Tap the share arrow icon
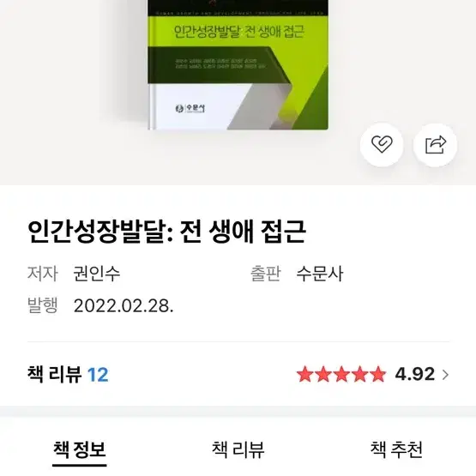 tap(436, 145)
